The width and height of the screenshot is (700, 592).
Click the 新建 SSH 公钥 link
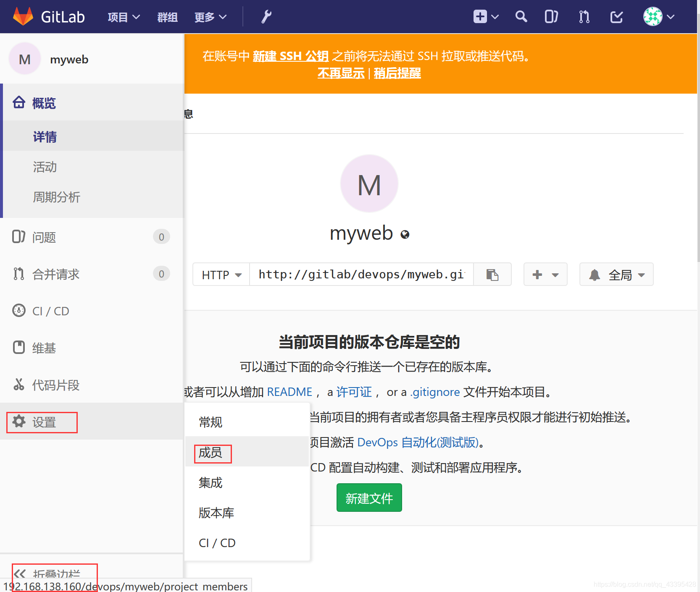tap(290, 56)
